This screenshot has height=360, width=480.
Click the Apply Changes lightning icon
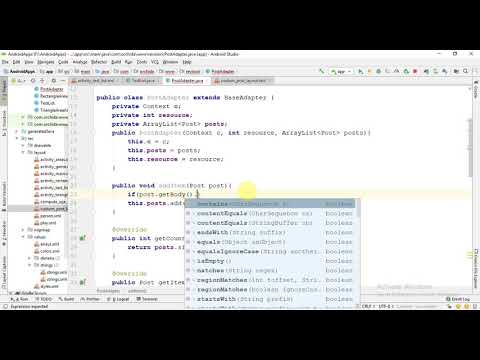[369, 71]
